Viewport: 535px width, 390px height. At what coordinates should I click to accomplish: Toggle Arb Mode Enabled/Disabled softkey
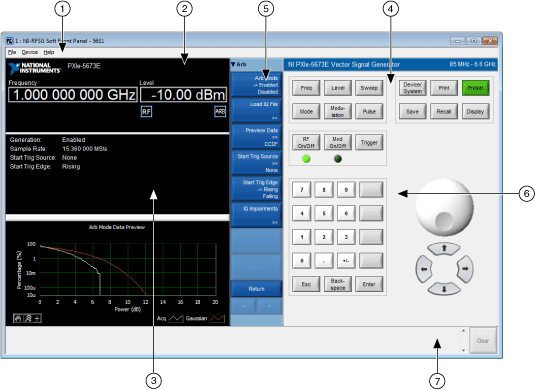tap(257, 85)
